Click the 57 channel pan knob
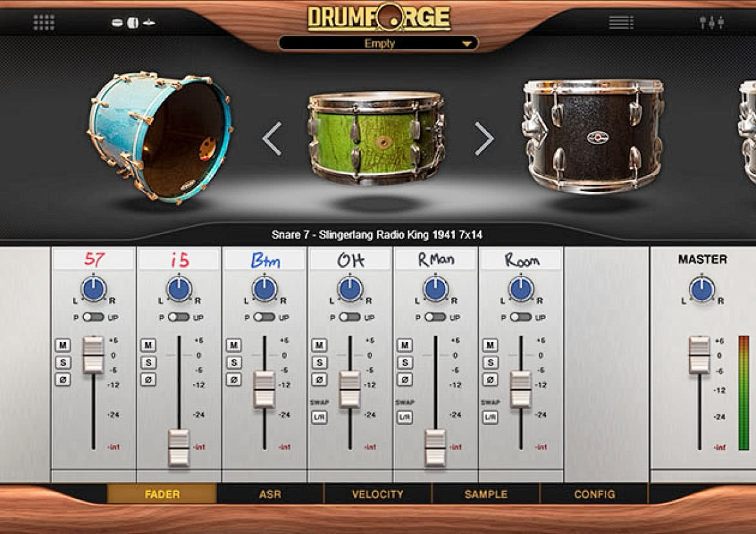Viewport: 756px width, 534px height. (x=94, y=289)
